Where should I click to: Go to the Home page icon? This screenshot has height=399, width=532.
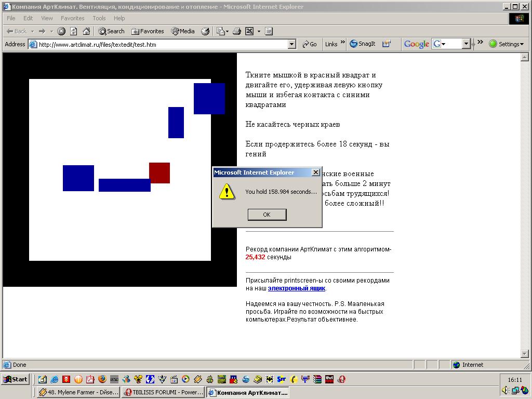(x=87, y=31)
